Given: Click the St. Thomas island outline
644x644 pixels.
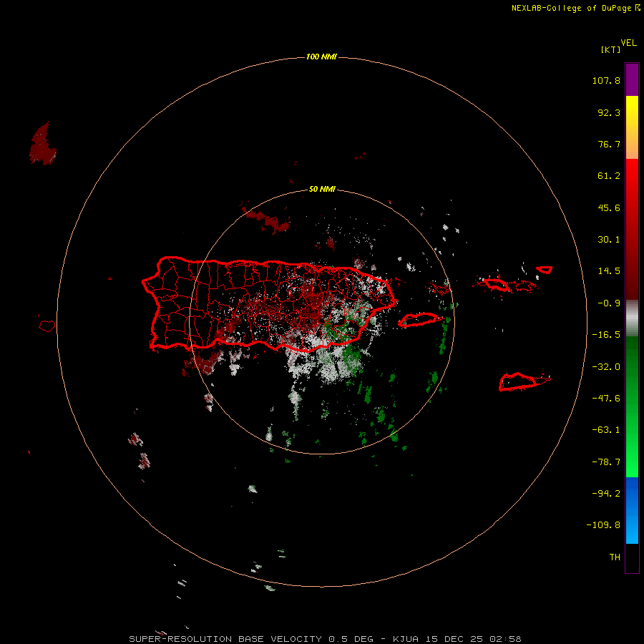Looking at the screenshot, I should point(497,284).
